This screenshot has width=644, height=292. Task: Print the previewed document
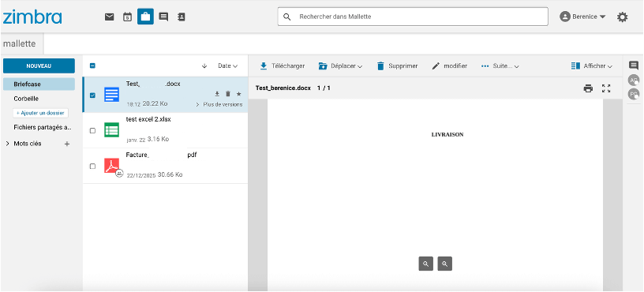[x=589, y=88]
